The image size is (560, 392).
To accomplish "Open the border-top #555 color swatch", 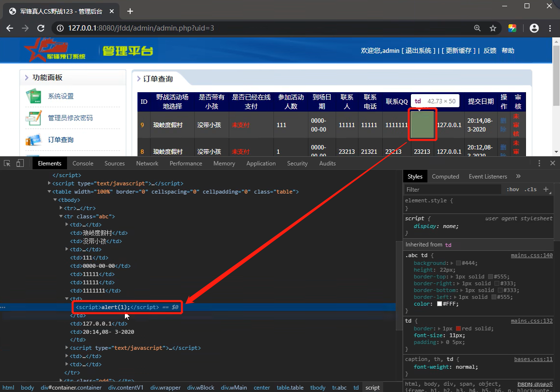I will tap(491, 277).
